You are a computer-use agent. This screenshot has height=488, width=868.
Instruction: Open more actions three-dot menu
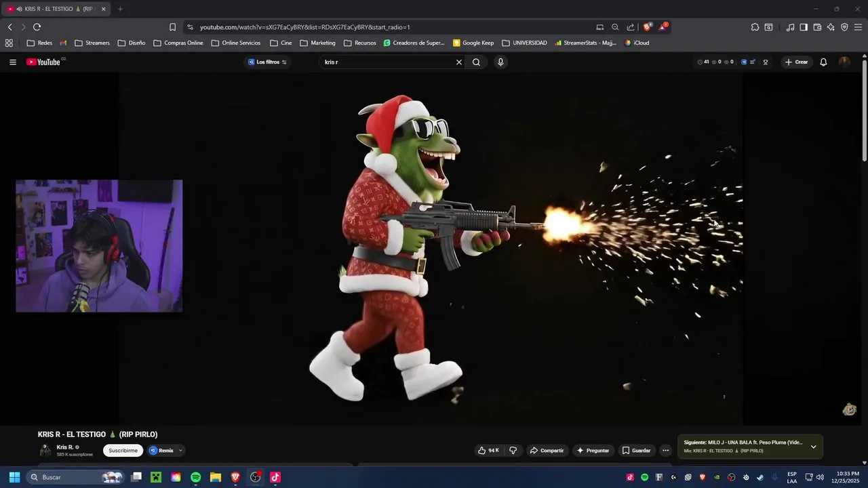[x=665, y=450]
